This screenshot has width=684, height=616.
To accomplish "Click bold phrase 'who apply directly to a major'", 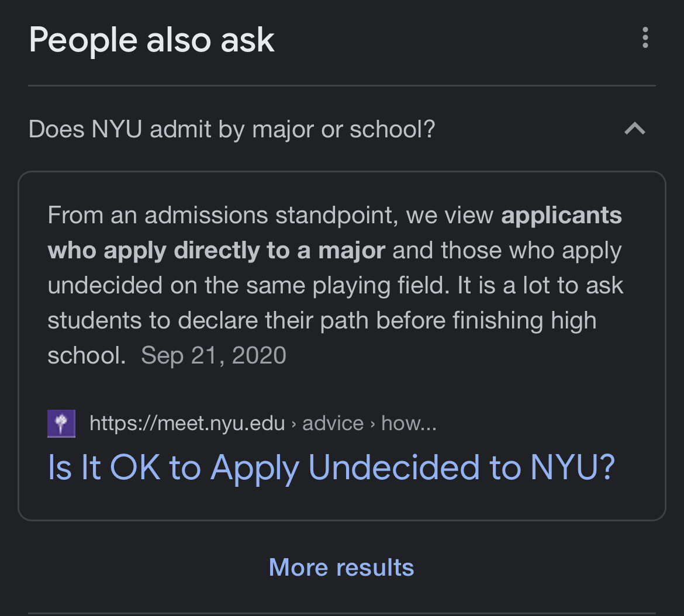I will click(x=216, y=251).
